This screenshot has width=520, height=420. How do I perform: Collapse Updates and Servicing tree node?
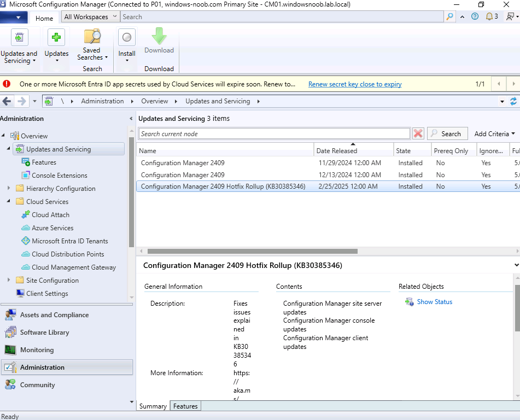(9, 148)
